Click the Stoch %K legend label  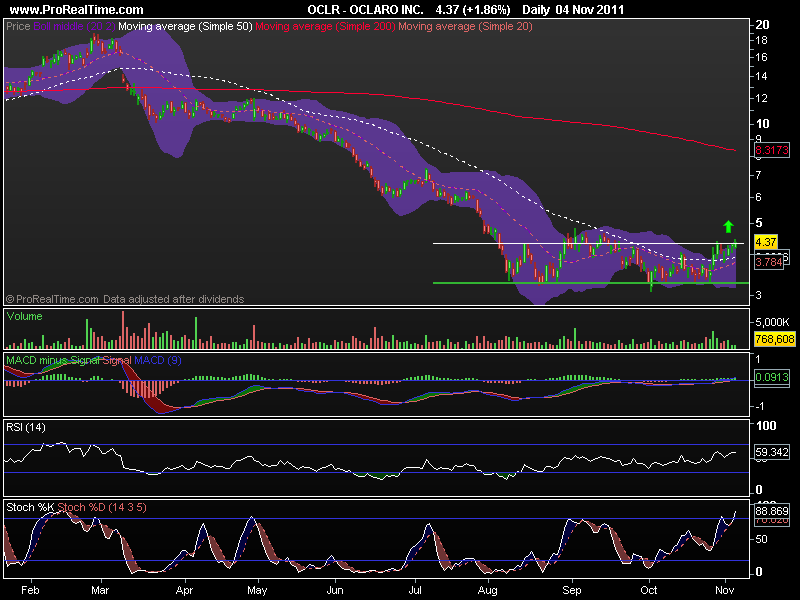(x=30, y=507)
